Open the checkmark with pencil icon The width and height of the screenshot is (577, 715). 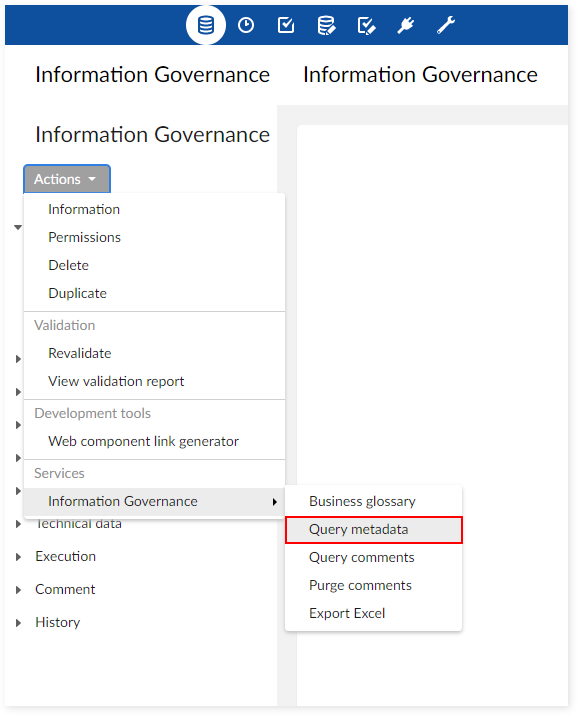point(366,26)
